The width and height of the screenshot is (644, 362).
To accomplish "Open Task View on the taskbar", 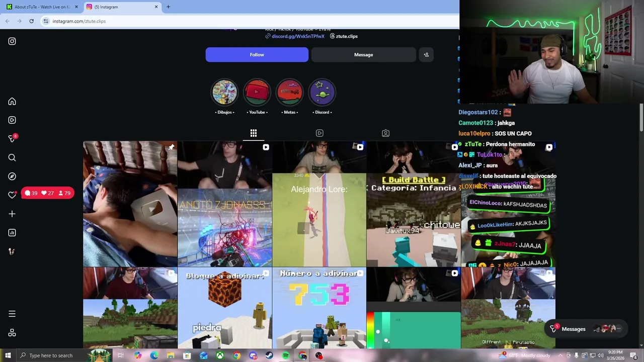I will pos(121,355).
